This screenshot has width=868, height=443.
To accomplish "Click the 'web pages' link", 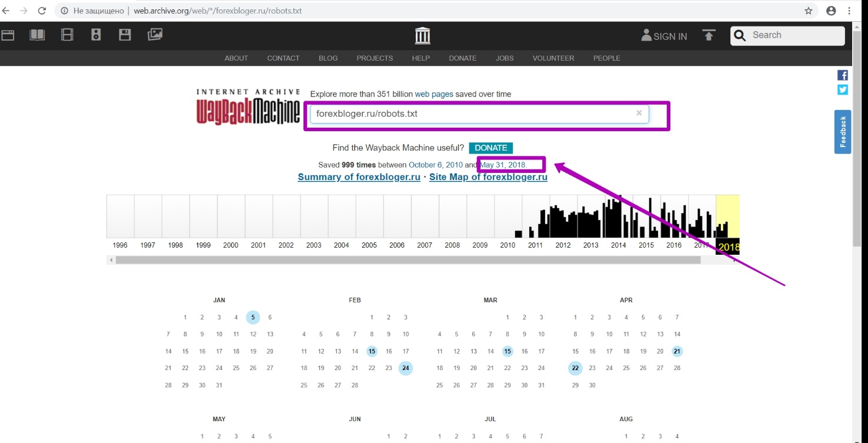I will 434,94.
